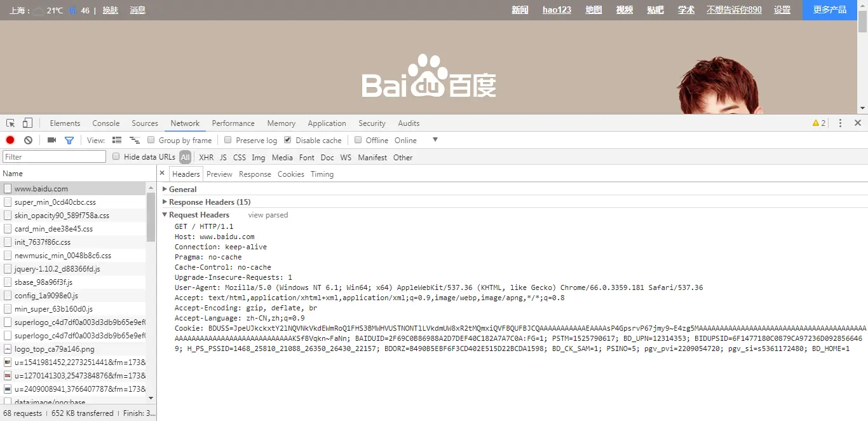Image resolution: width=868 pixels, height=421 pixels.
Task: Click the weather cloud icon beside 上海
Action: pos(39,11)
